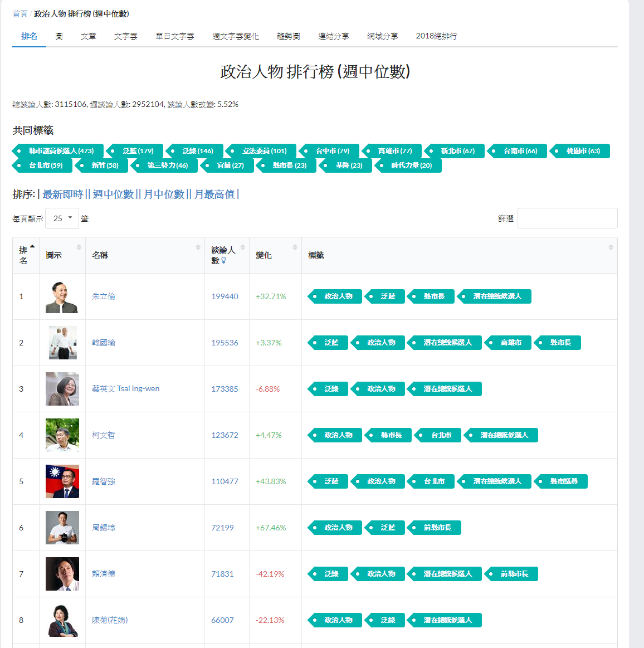Open the 週文字雲變化 tab
The image size is (644, 648).
pyautogui.click(x=236, y=36)
